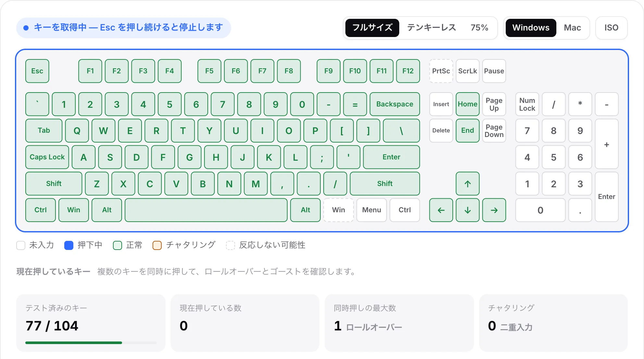Click the left arrow key
Viewport: 644px width, 359px height.
(441, 210)
